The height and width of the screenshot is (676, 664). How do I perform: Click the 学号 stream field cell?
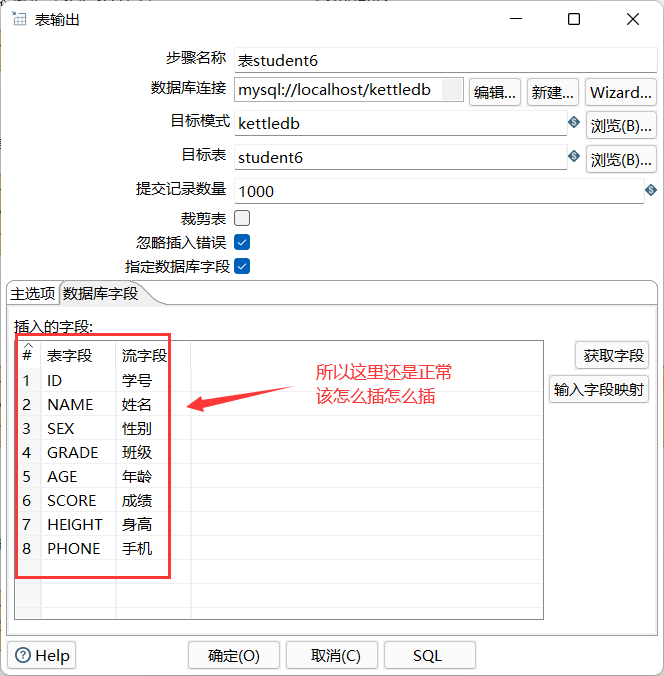pyautogui.click(x=153, y=380)
